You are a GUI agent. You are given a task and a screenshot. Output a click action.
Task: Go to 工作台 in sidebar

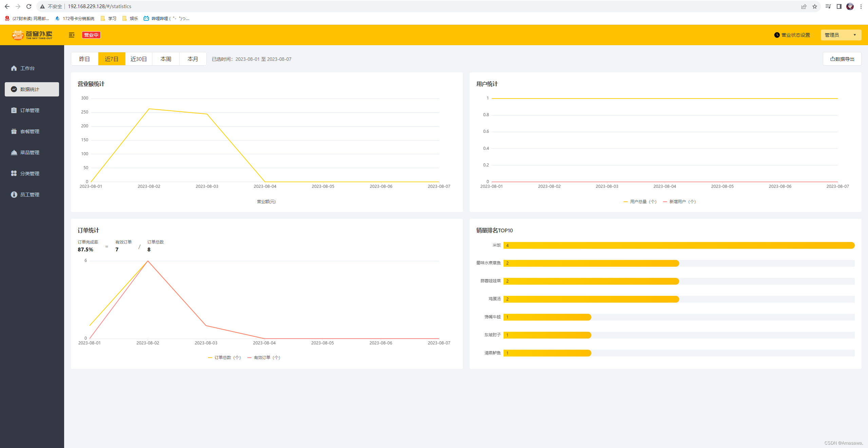32,68
